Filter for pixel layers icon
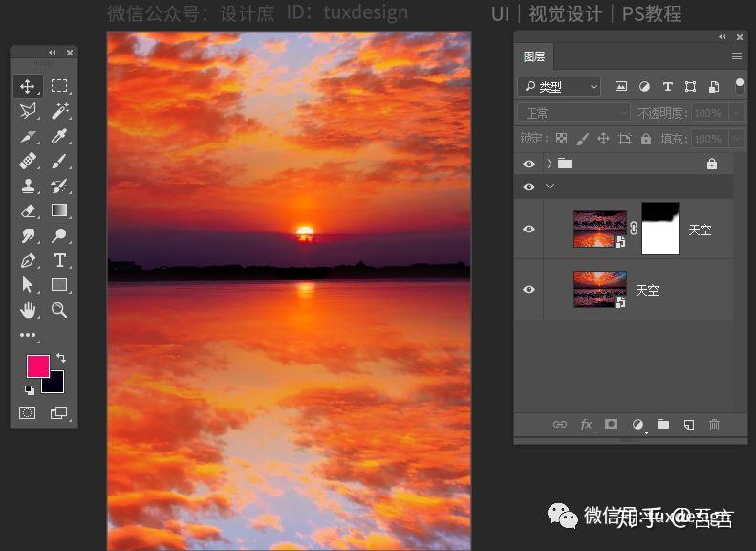756x551 pixels. point(621,86)
